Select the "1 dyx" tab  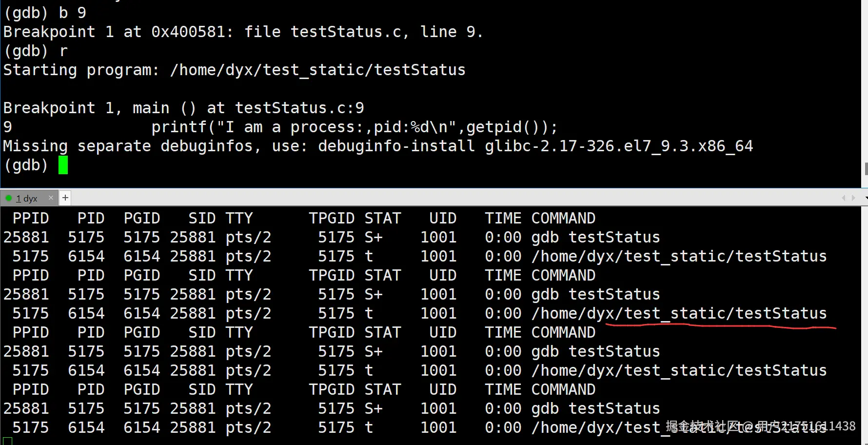click(27, 198)
